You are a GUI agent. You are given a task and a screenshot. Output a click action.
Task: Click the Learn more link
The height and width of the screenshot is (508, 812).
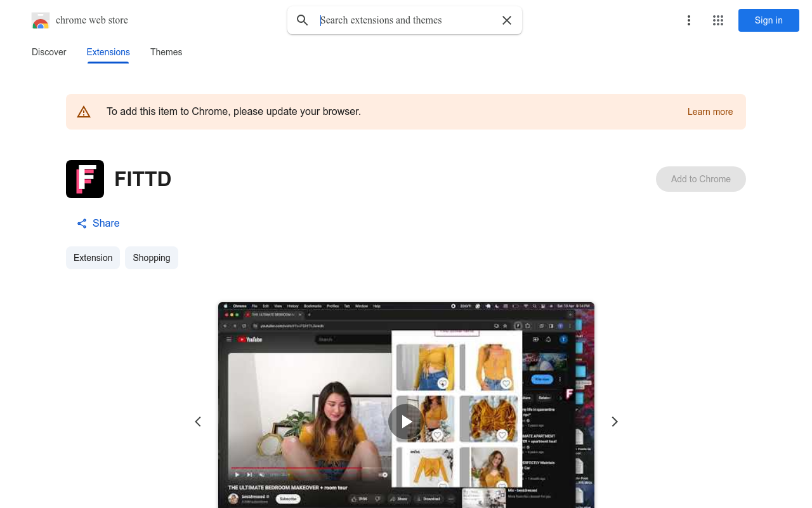pyautogui.click(x=710, y=112)
